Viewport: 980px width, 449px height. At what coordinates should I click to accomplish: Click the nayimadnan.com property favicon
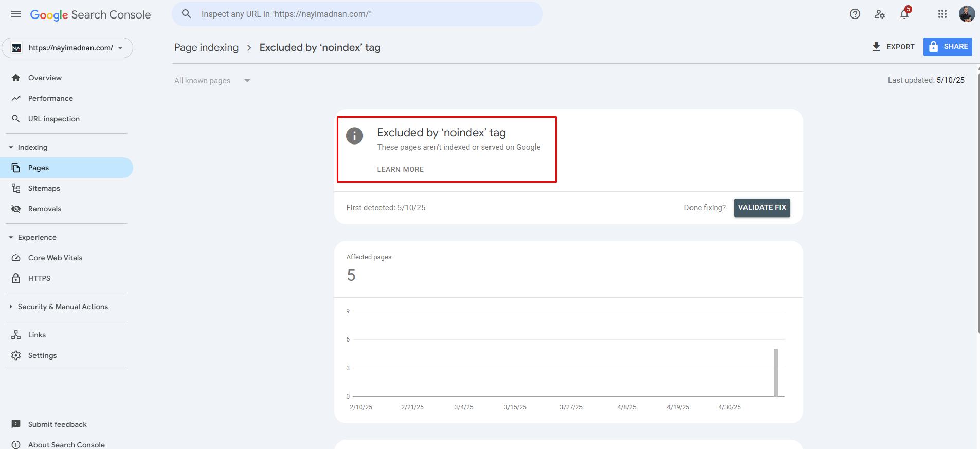pos(16,48)
